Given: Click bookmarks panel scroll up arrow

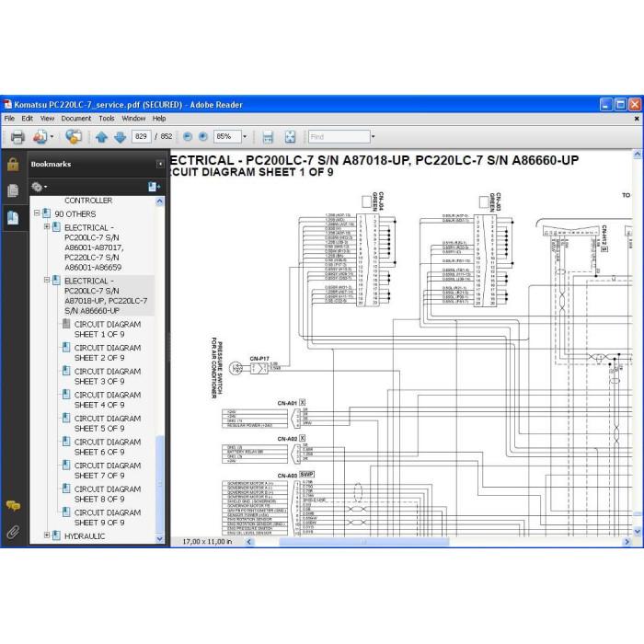Looking at the screenshot, I should pyautogui.click(x=160, y=201).
